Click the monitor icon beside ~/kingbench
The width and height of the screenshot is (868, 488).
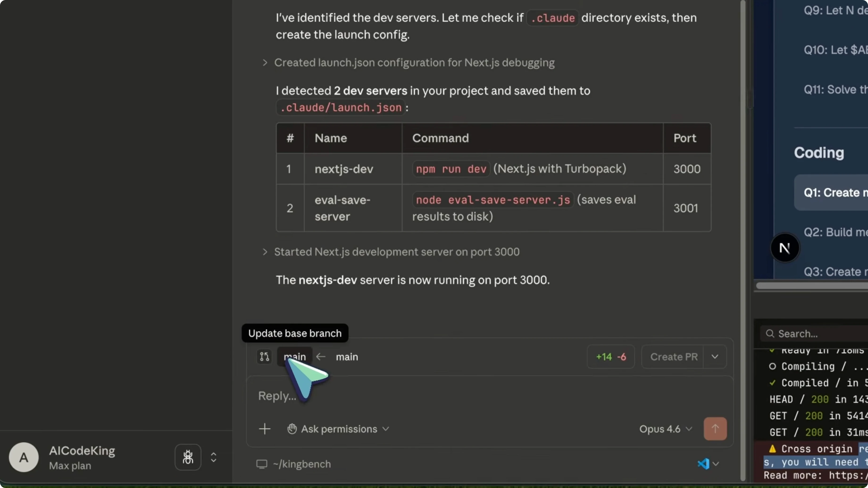tap(262, 464)
